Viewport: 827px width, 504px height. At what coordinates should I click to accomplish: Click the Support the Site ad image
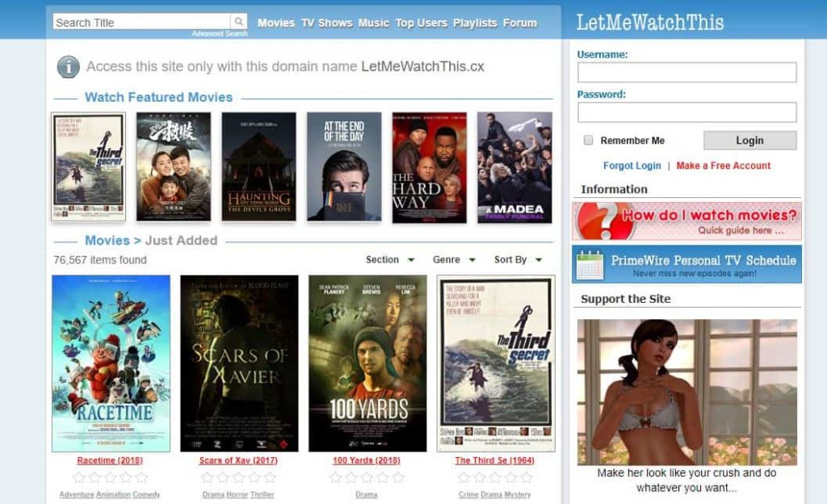[686, 393]
